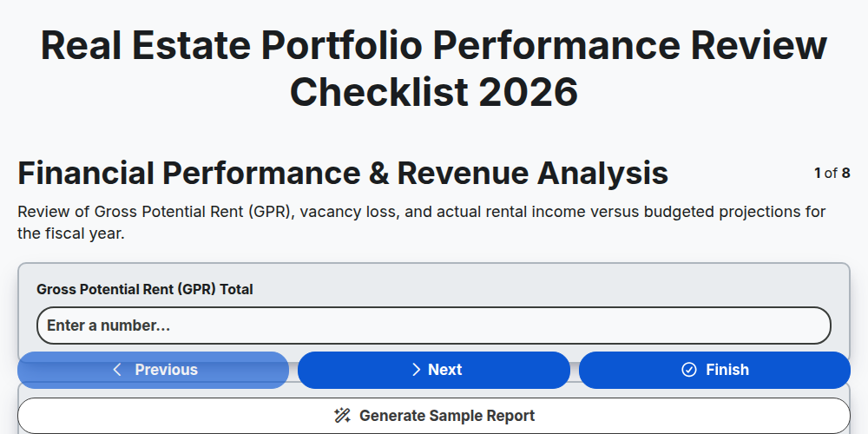868x434 pixels.
Task: Go back with the Previous button
Action: click(154, 370)
